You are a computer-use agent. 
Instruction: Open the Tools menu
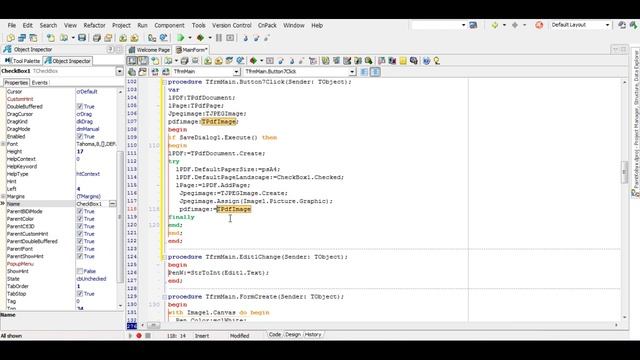198,25
